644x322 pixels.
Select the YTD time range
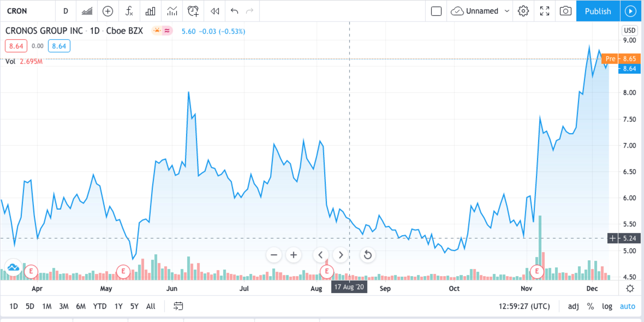click(100, 306)
